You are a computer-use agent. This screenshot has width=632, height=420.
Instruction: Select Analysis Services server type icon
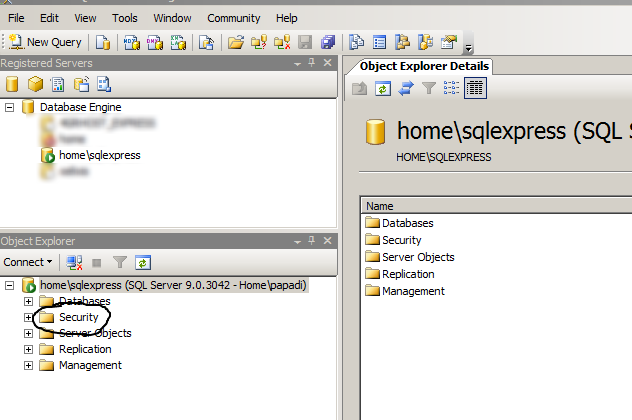coord(35,84)
